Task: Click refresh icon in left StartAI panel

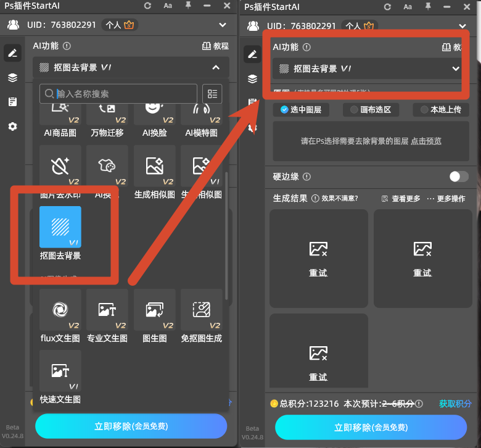Action: point(147,6)
